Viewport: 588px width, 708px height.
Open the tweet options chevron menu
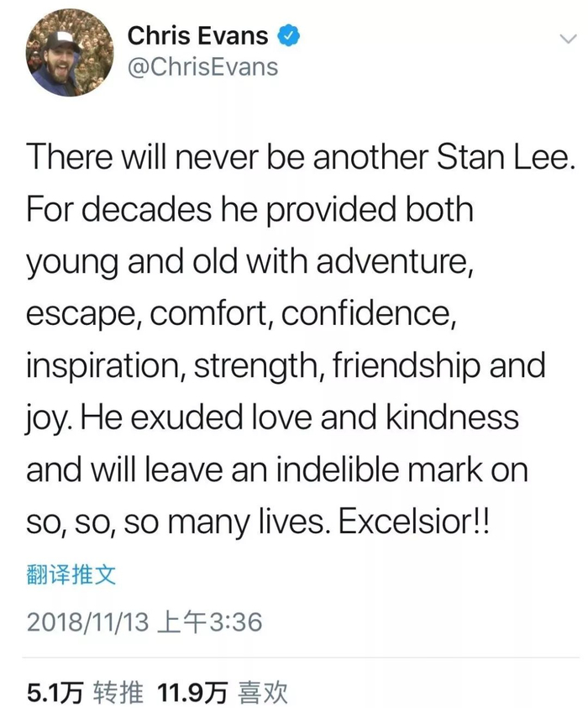click(x=567, y=39)
